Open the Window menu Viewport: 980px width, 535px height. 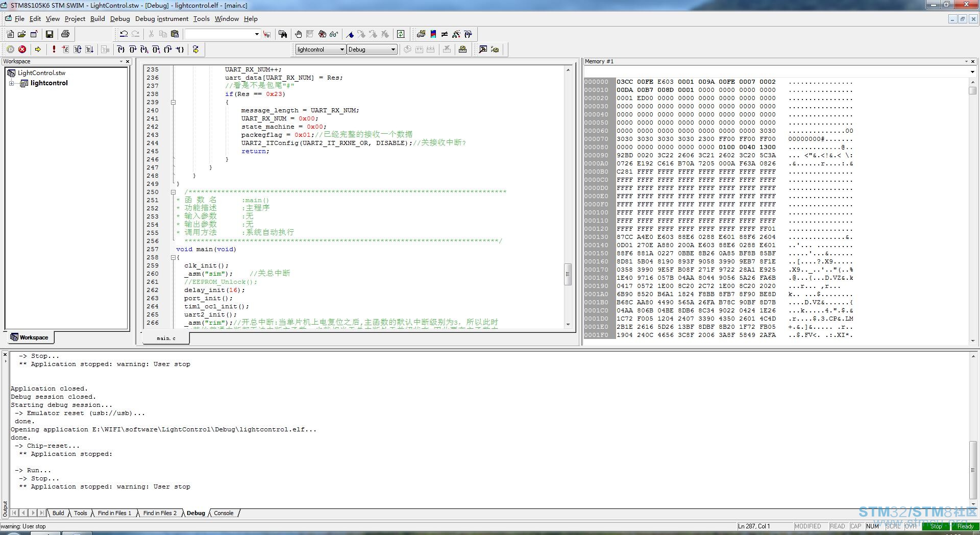227,19
